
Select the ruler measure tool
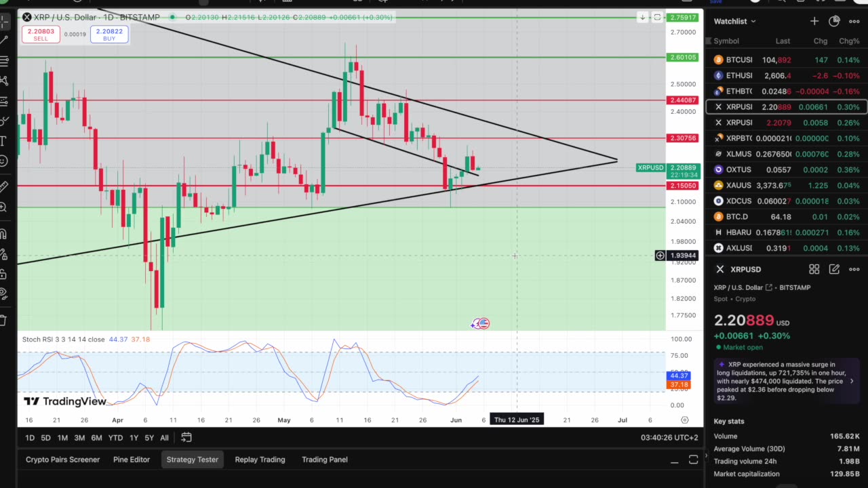tap(4, 186)
